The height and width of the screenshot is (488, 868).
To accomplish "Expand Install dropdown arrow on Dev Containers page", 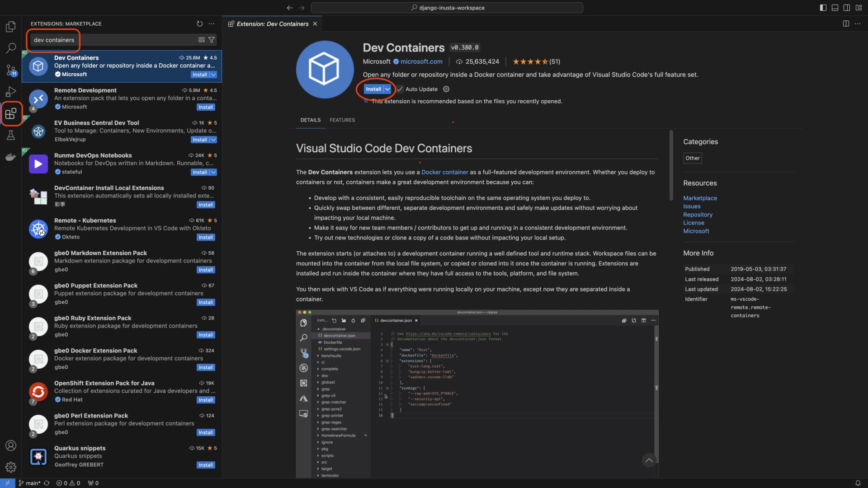I will pos(387,89).
